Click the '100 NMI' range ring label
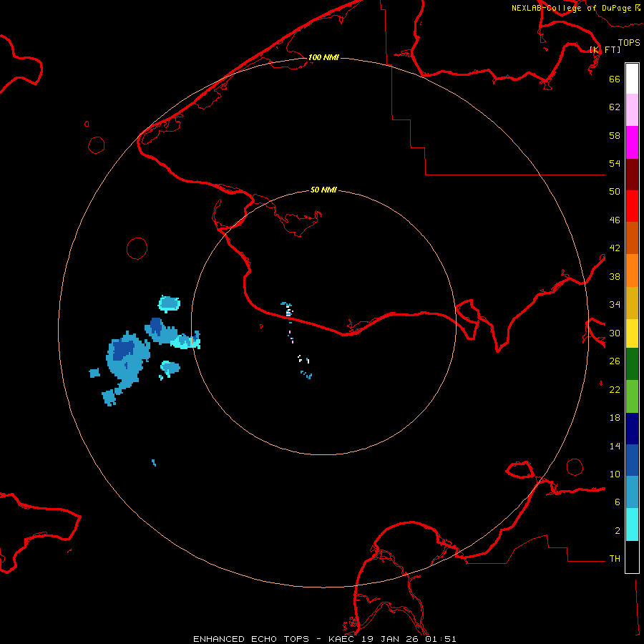The image size is (644, 644). pos(323,57)
